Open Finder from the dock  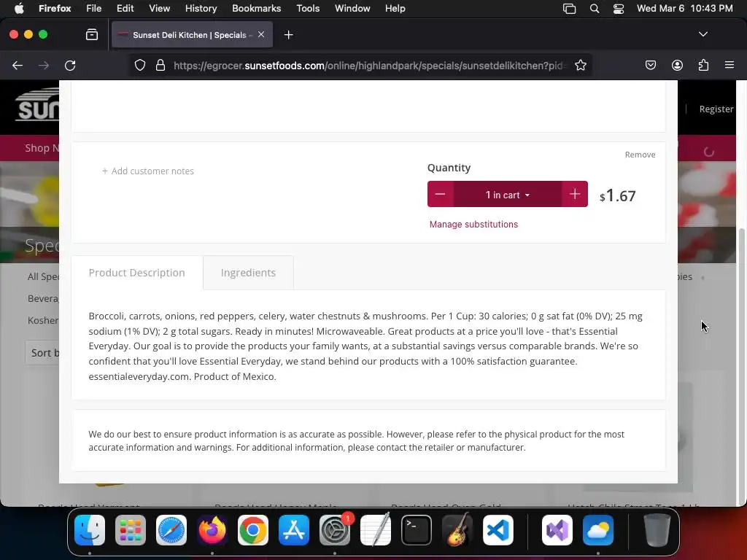click(x=90, y=530)
